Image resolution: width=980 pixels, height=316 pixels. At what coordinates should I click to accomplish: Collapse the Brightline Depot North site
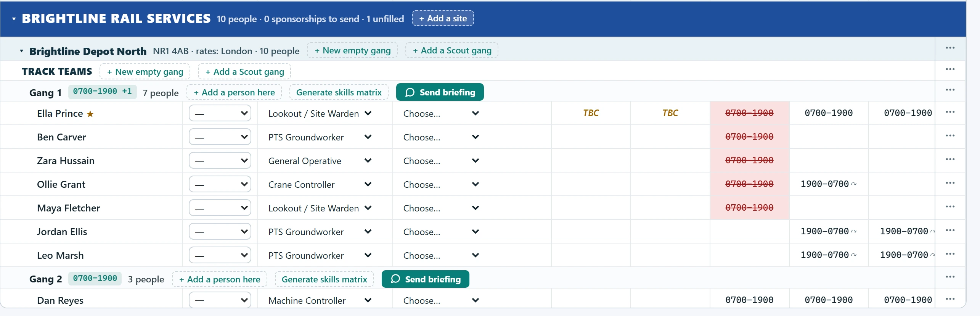(22, 51)
